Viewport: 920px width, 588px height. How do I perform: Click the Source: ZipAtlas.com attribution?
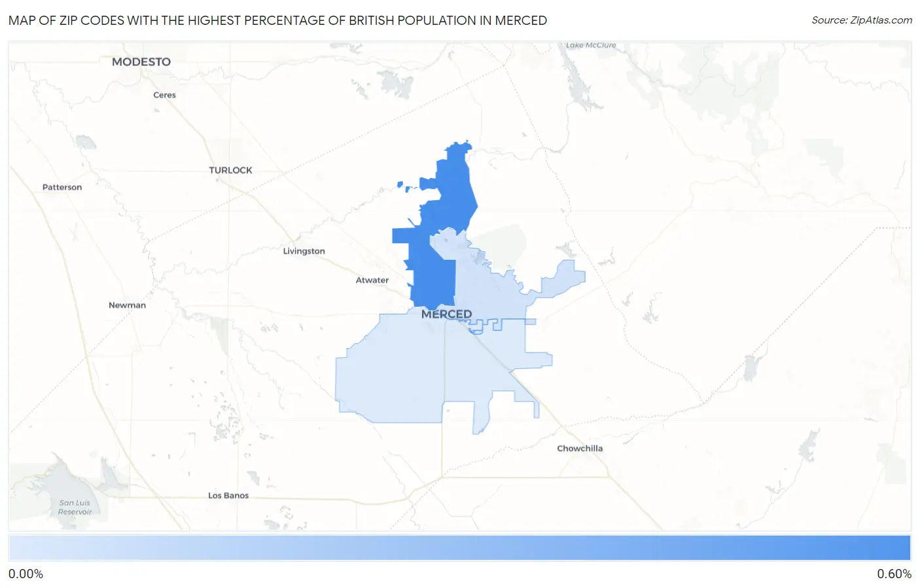(862, 20)
